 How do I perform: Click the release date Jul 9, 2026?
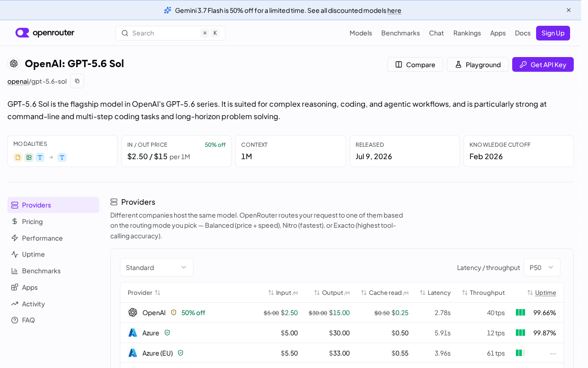tap(374, 156)
